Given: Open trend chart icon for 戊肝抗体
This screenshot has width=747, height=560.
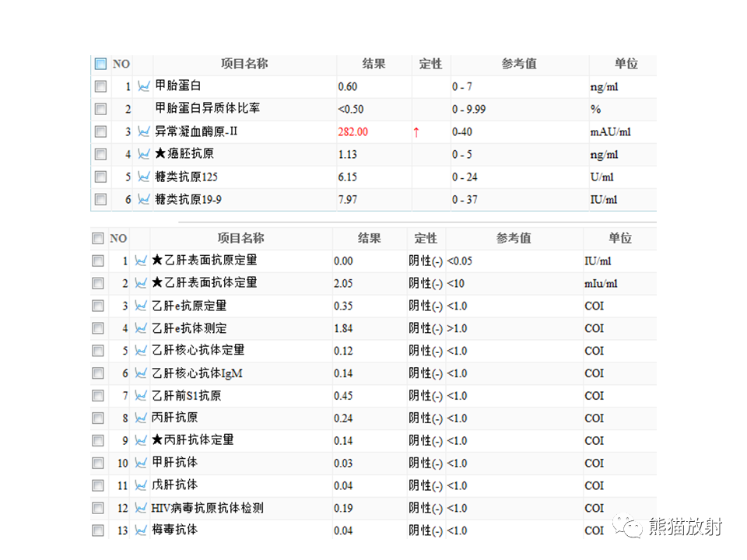Looking at the screenshot, I should tap(141, 485).
